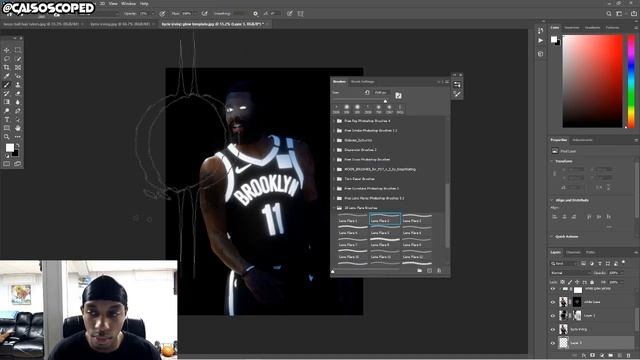Create new brush group folder icon
This screenshot has height=360, width=640.
coord(420,270)
